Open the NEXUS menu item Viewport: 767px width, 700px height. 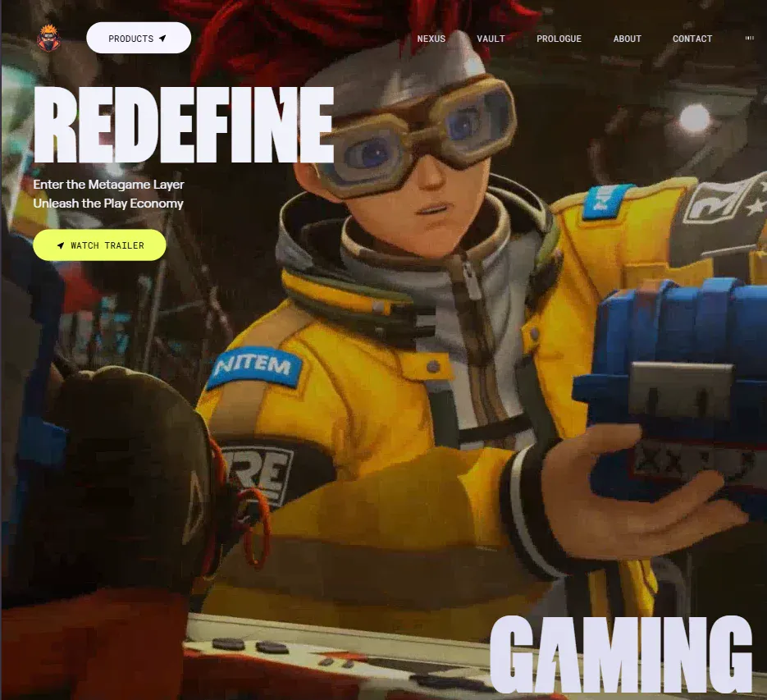[x=431, y=39]
